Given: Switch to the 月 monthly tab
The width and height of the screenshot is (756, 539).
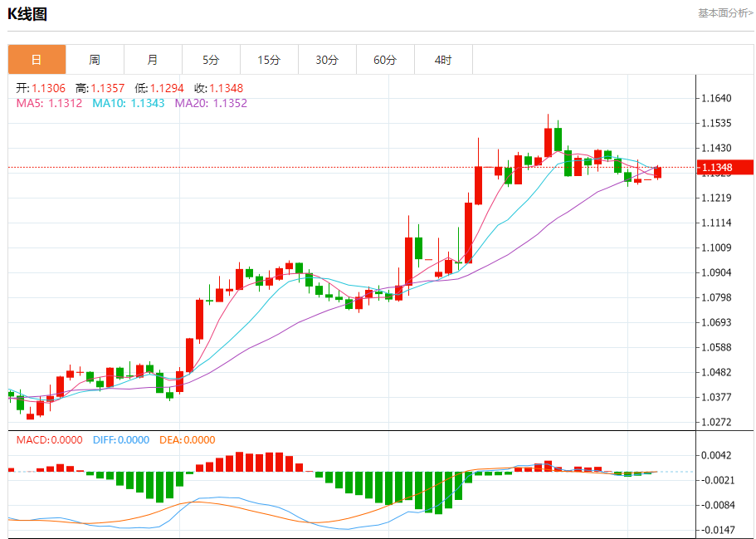Looking at the screenshot, I should pyautogui.click(x=153, y=60).
